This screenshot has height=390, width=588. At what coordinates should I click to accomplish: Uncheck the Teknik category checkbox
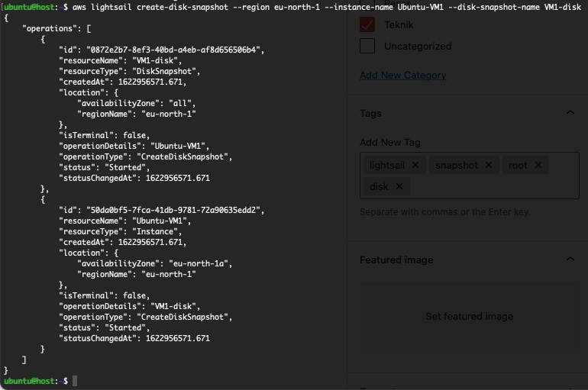367,24
